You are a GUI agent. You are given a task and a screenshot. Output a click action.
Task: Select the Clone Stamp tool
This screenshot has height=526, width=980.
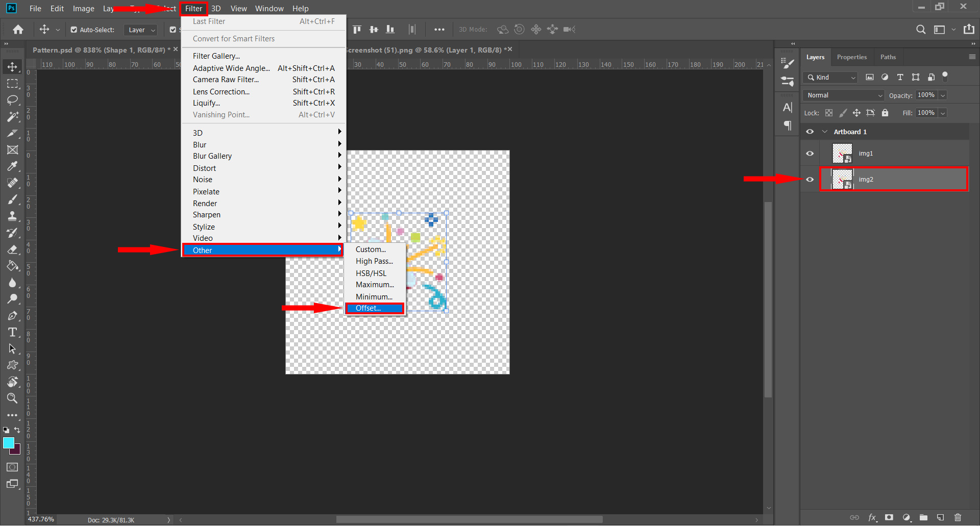pos(12,216)
